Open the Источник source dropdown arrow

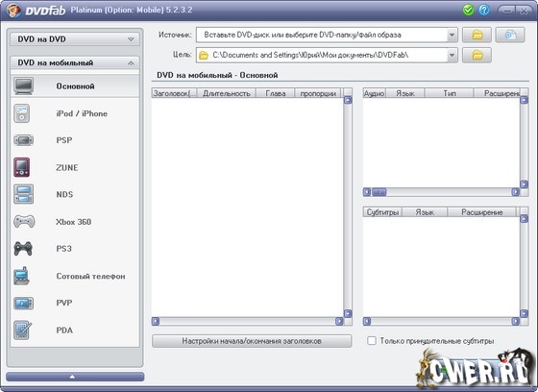[452, 35]
